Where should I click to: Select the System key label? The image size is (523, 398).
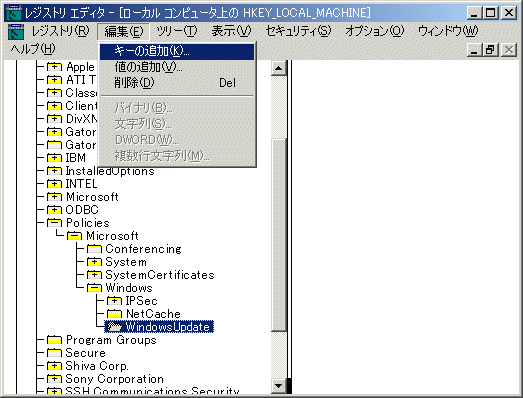point(126,262)
